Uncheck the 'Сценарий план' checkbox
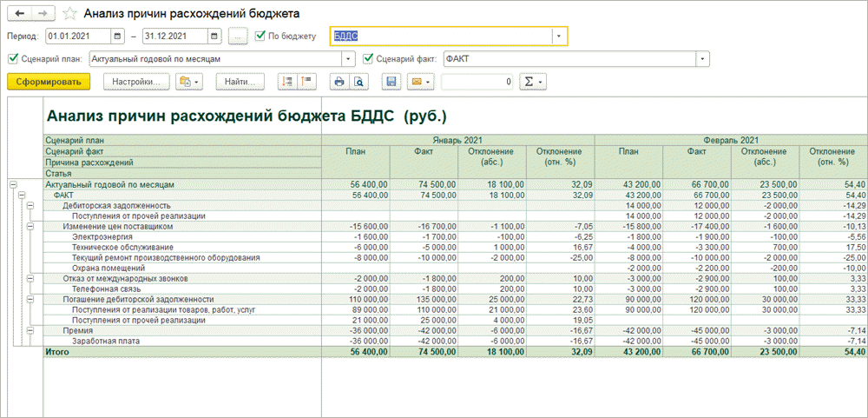The width and height of the screenshot is (868, 418). pyautogui.click(x=12, y=59)
